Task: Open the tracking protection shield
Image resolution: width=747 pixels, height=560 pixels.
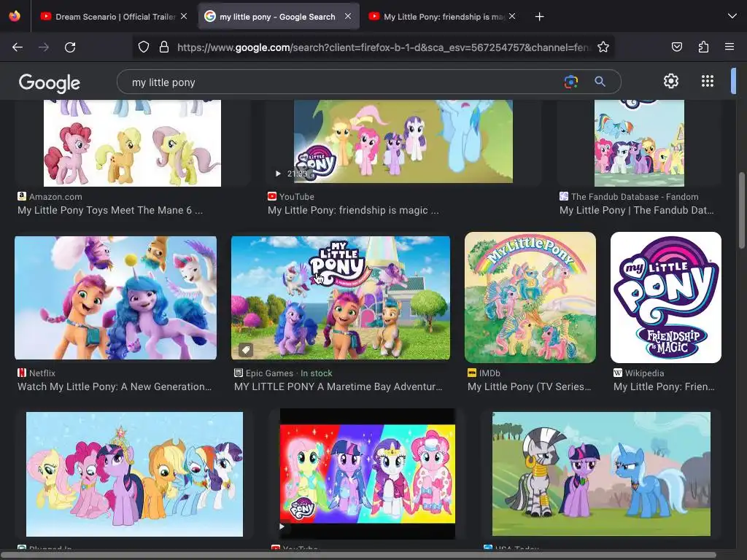Action: pos(144,47)
